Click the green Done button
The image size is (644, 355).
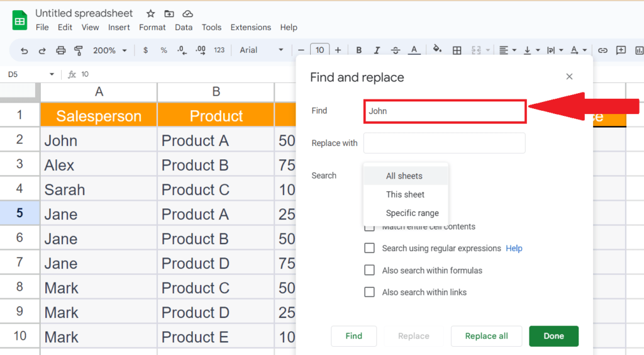click(553, 336)
